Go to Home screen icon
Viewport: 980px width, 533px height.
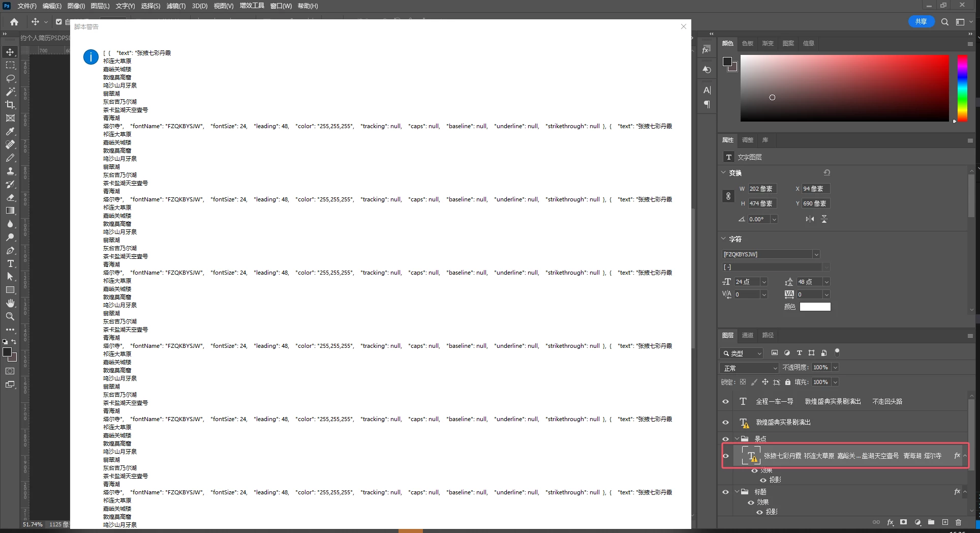[14, 22]
